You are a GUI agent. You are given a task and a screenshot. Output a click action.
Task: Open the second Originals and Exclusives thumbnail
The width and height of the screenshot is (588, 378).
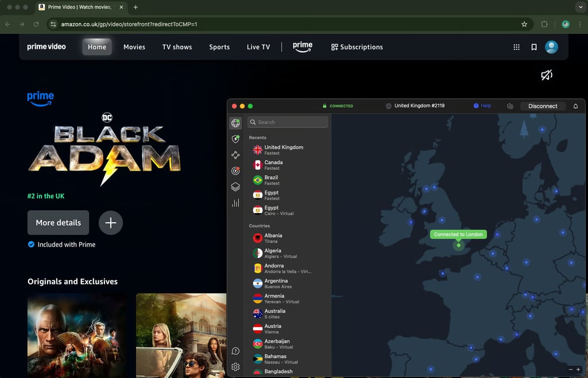181,335
